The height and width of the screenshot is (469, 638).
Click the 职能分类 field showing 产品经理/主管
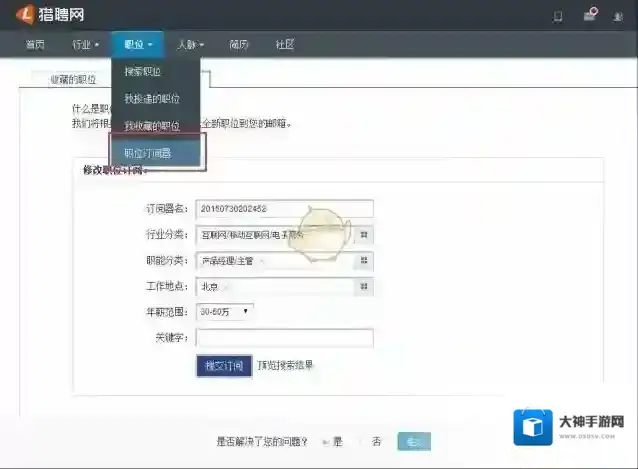(x=275, y=261)
